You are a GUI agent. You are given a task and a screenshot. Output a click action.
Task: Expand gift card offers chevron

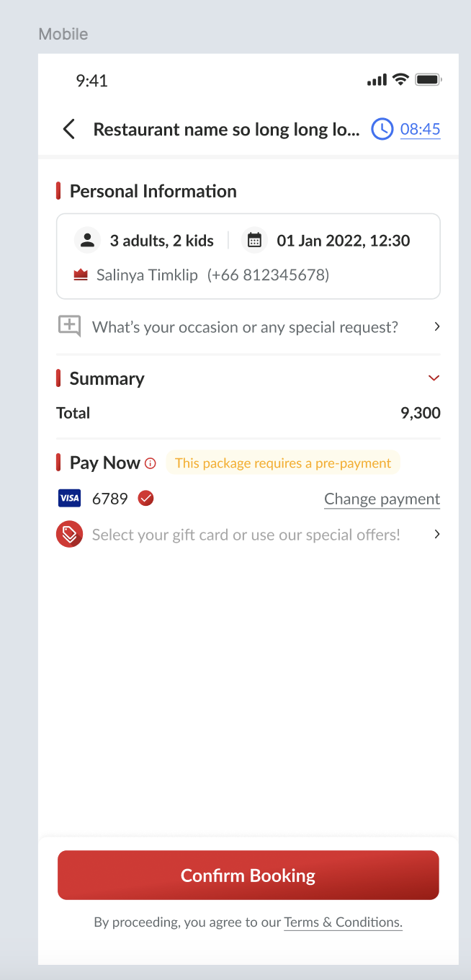(436, 534)
